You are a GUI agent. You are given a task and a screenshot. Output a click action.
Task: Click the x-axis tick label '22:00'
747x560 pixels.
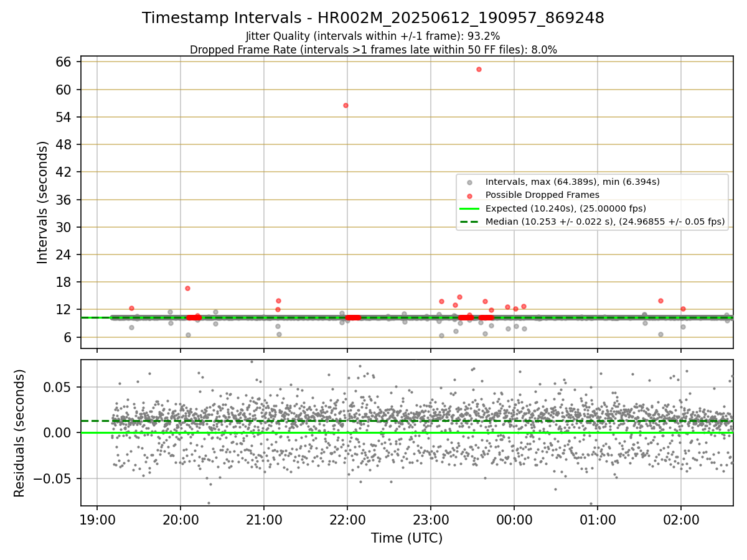(x=347, y=521)
